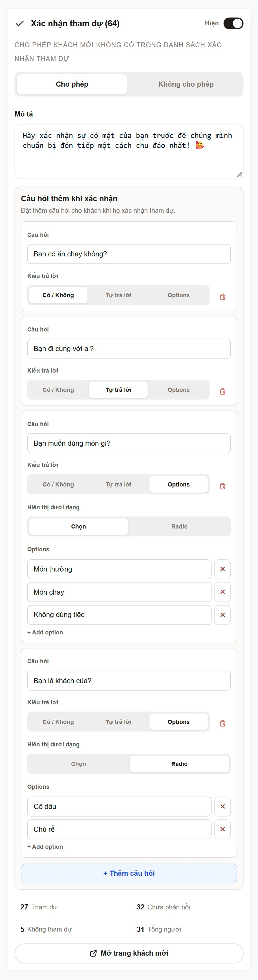This screenshot has width=258, height=980.
Task: Click the 'Xác nhận tham dự (64)' heading
Action: pos(75,24)
